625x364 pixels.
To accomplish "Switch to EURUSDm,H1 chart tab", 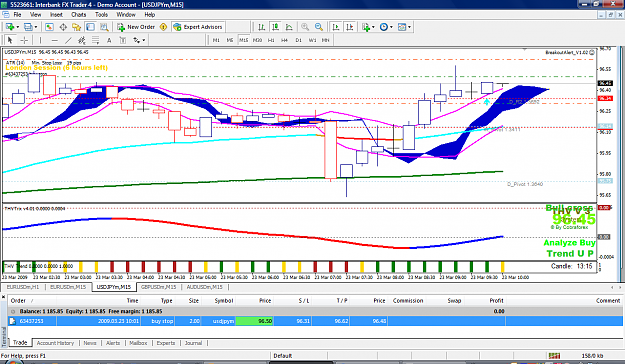I will [x=23, y=287].
